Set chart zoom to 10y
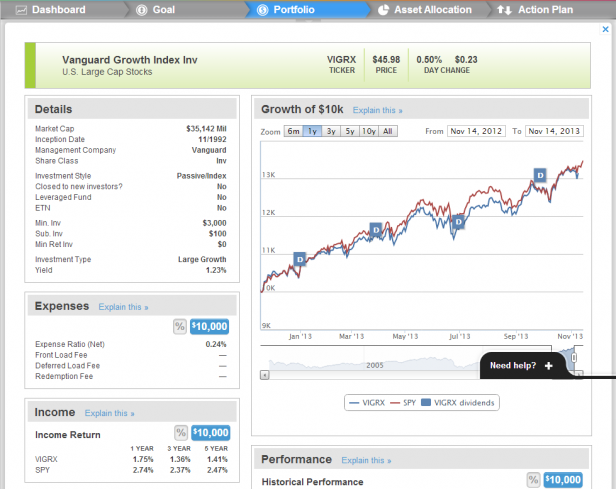Image resolution: width=616 pixels, height=489 pixels. (368, 131)
